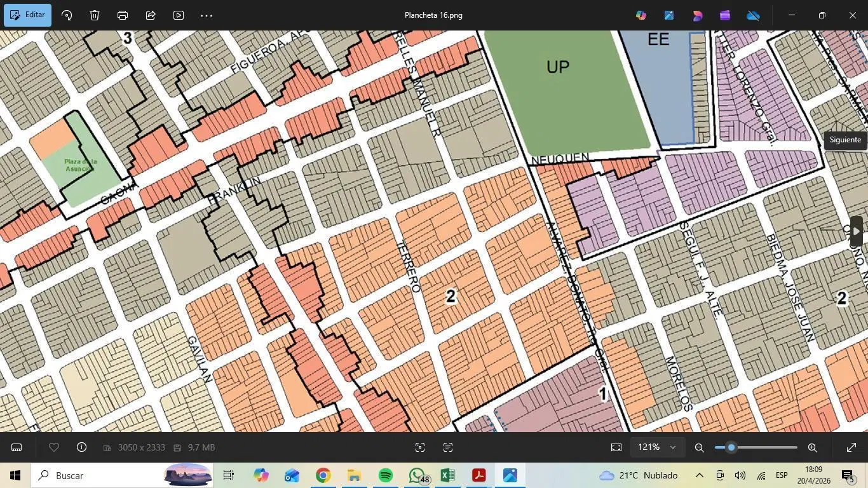Click the Plancheta 16.png title text
868x488 pixels.
[433, 15]
